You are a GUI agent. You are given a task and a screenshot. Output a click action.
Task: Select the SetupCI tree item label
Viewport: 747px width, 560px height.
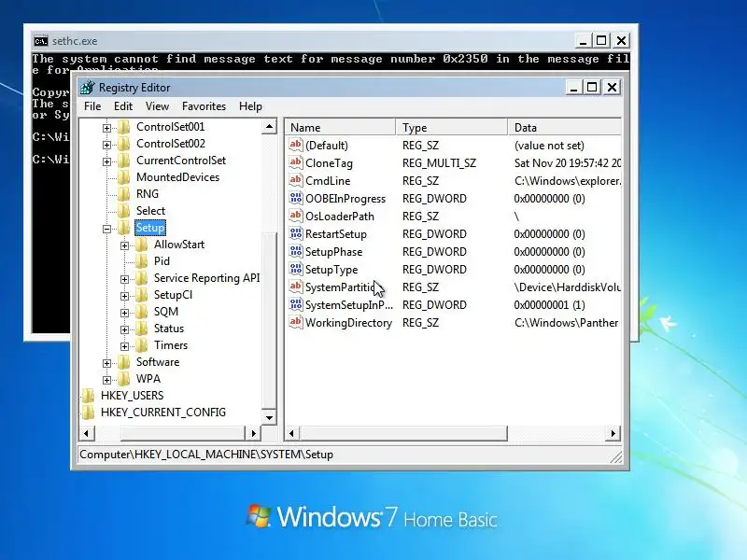click(x=173, y=295)
